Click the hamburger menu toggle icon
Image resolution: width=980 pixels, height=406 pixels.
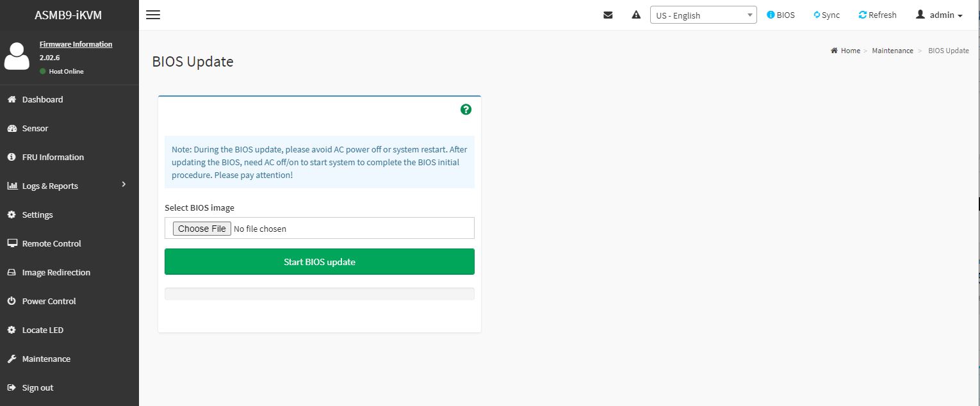153,15
